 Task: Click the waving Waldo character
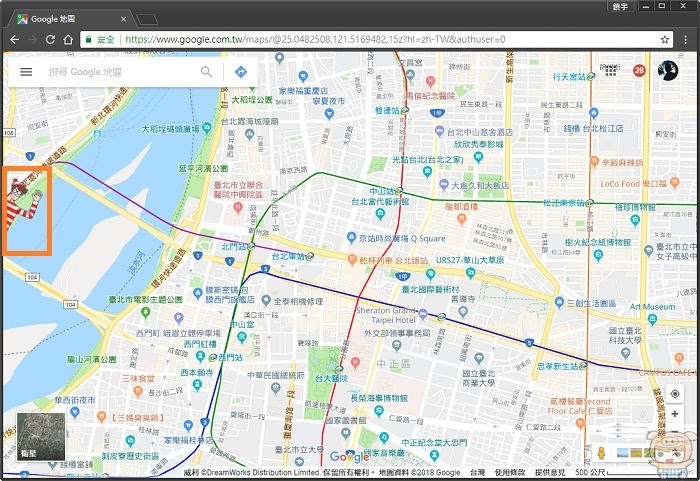coord(25,204)
